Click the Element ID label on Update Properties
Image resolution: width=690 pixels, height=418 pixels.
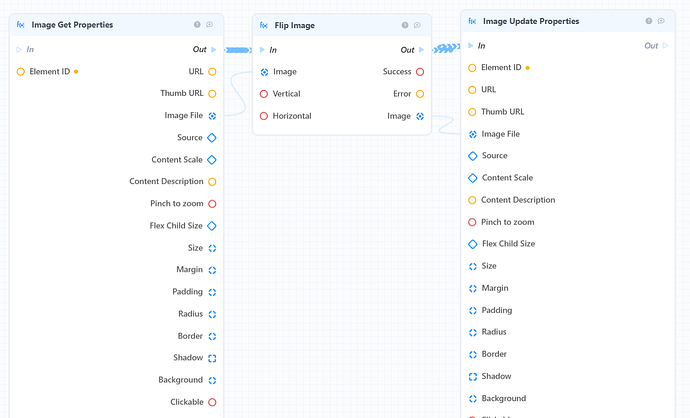click(x=501, y=67)
